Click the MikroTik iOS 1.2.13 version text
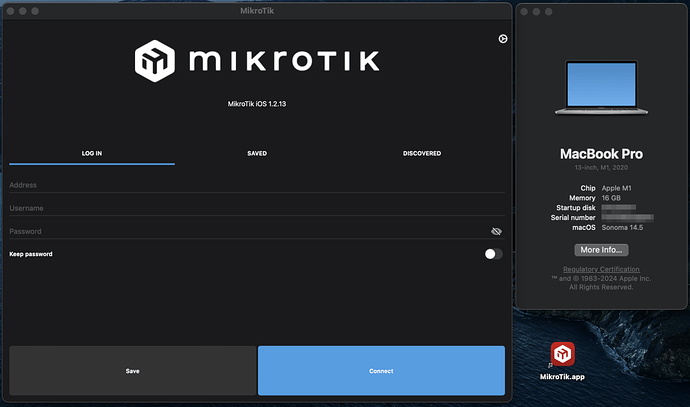Screen dimensions: 690x407 (x=257, y=104)
